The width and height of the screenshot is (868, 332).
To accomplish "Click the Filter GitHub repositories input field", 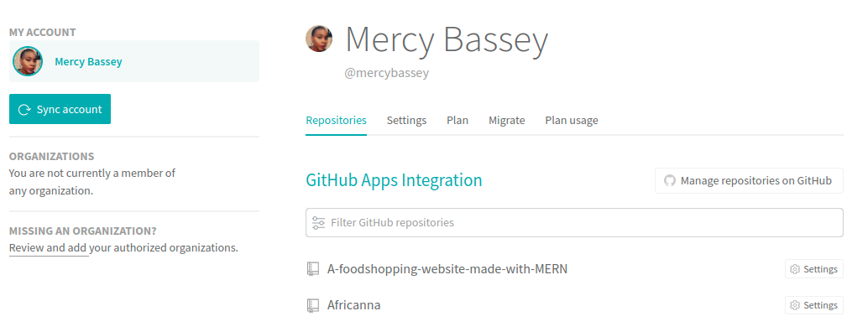I will click(x=574, y=223).
